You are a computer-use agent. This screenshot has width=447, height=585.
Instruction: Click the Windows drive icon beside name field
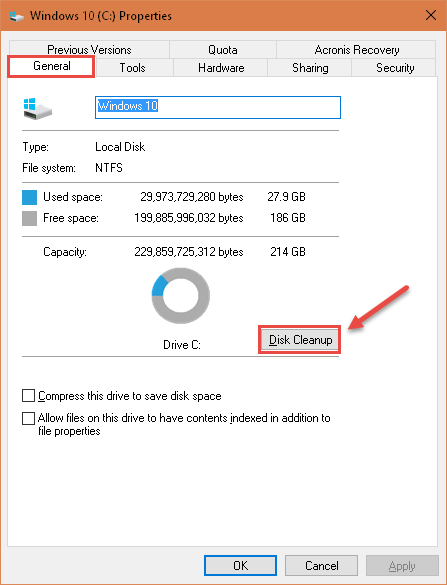pyautogui.click(x=37, y=109)
